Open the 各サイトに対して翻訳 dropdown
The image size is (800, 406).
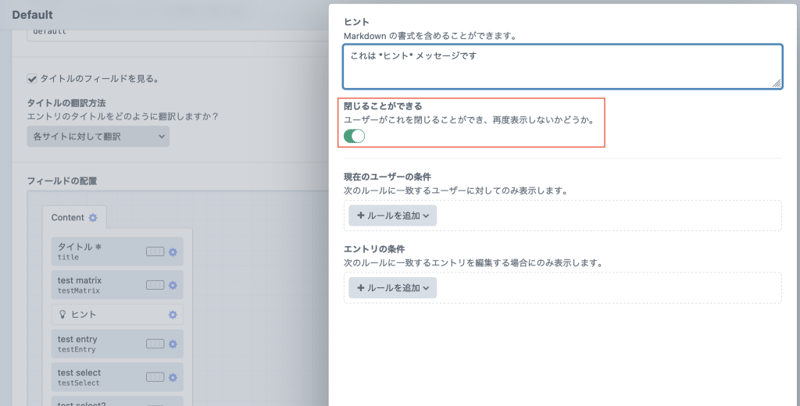click(x=98, y=136)
